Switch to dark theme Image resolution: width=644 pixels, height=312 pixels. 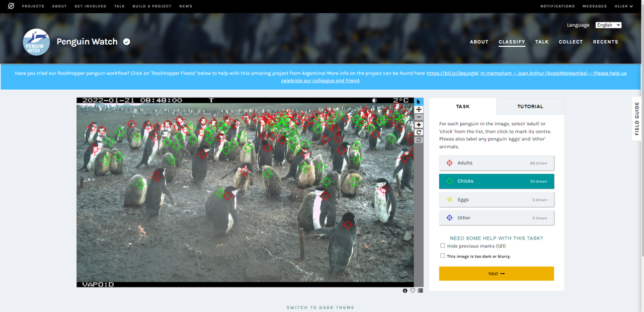coord(320,307)
